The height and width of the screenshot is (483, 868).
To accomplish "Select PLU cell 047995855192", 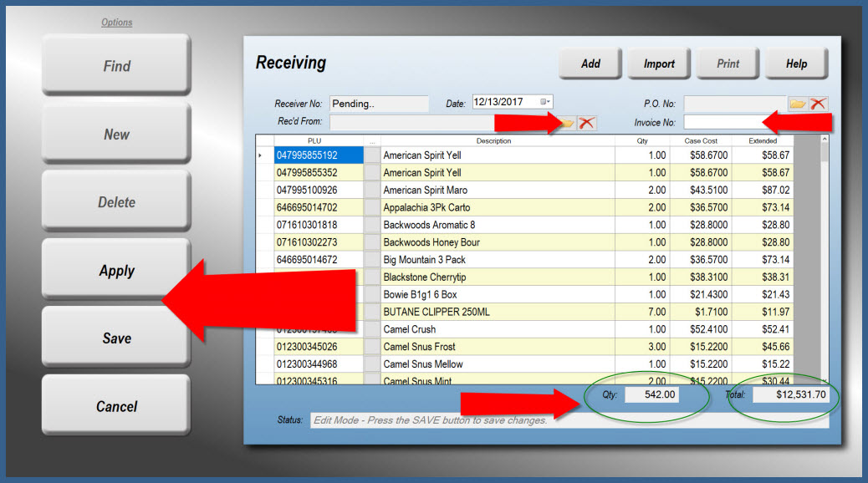I will pyautogui.click(x=319, y=155).
